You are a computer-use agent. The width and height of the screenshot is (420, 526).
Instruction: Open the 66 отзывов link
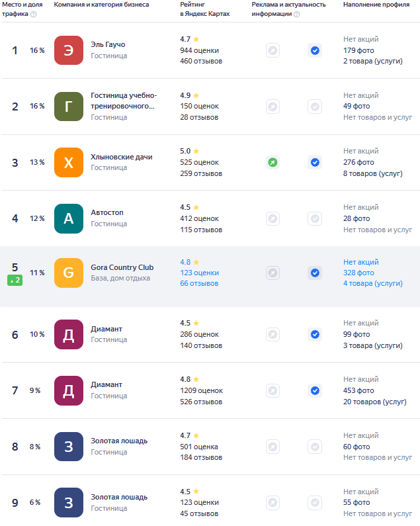pyautogui.click(x=199, y=283)
